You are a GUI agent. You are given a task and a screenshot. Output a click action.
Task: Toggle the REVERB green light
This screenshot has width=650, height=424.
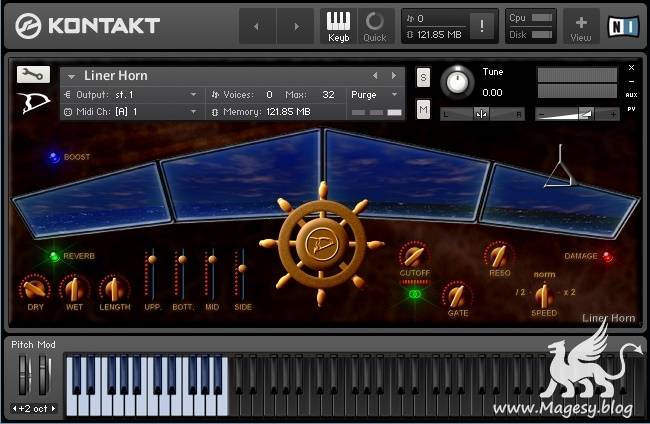(54, 257)
